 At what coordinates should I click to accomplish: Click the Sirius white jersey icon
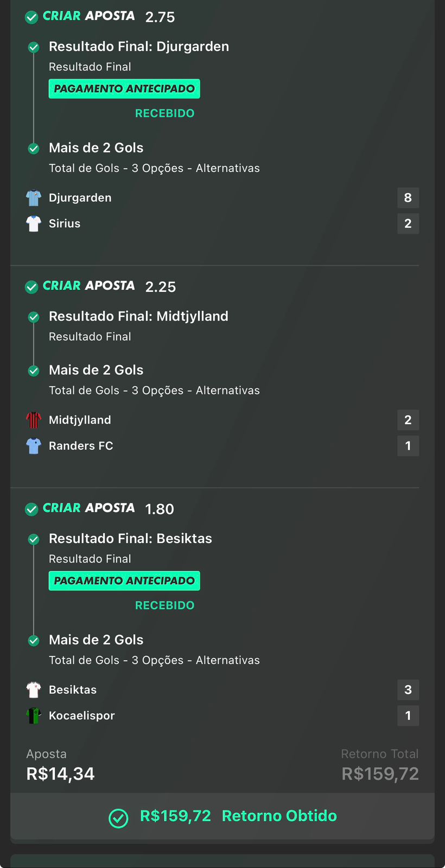point(34,224)
